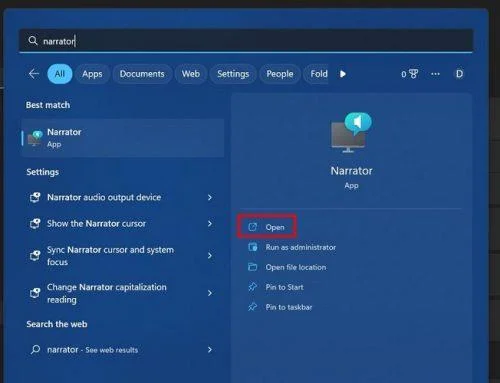Click the Narrator audio output device settings icon
This screenshot has width=500, height=383.
35,197
